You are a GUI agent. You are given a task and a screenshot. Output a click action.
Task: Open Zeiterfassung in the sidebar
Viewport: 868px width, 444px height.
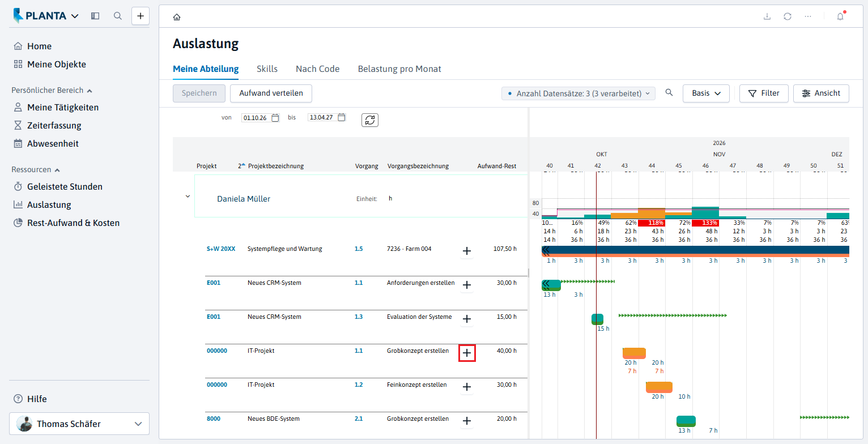(54, 126)
